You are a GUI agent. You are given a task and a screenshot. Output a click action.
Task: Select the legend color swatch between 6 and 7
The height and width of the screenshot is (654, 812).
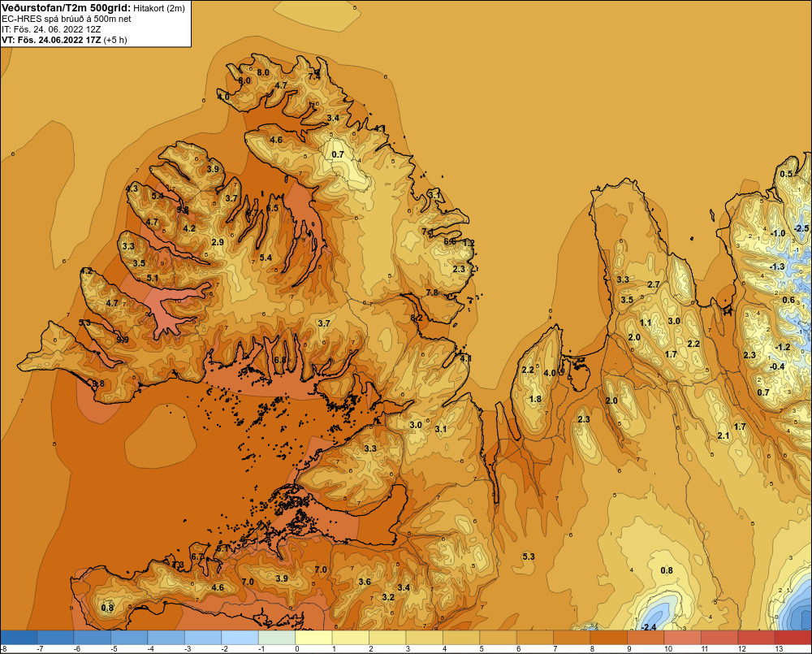[x=535, y=637]
